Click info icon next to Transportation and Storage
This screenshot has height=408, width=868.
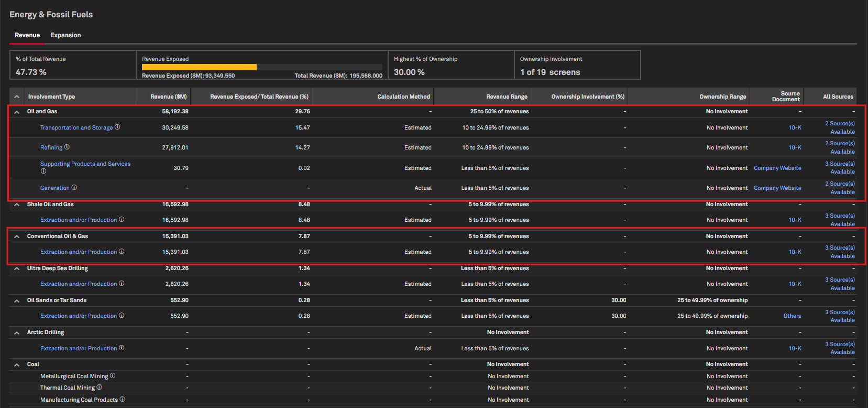tap(117, 127)
